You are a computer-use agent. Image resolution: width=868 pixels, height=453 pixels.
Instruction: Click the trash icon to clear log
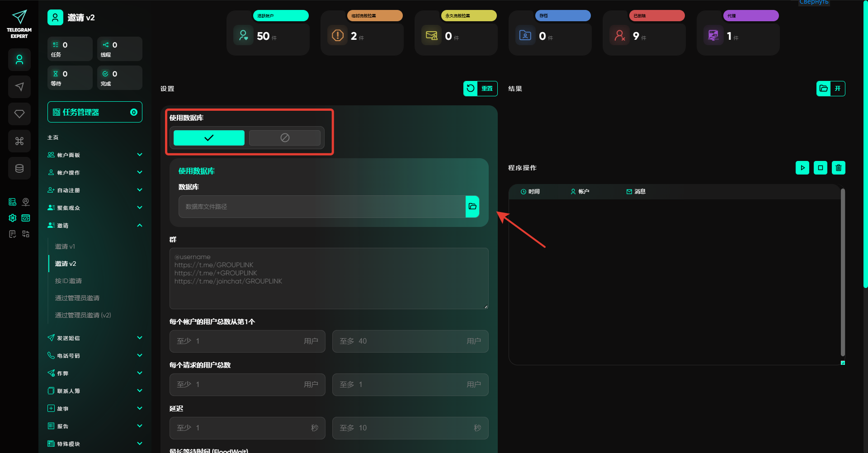[838, 168]
